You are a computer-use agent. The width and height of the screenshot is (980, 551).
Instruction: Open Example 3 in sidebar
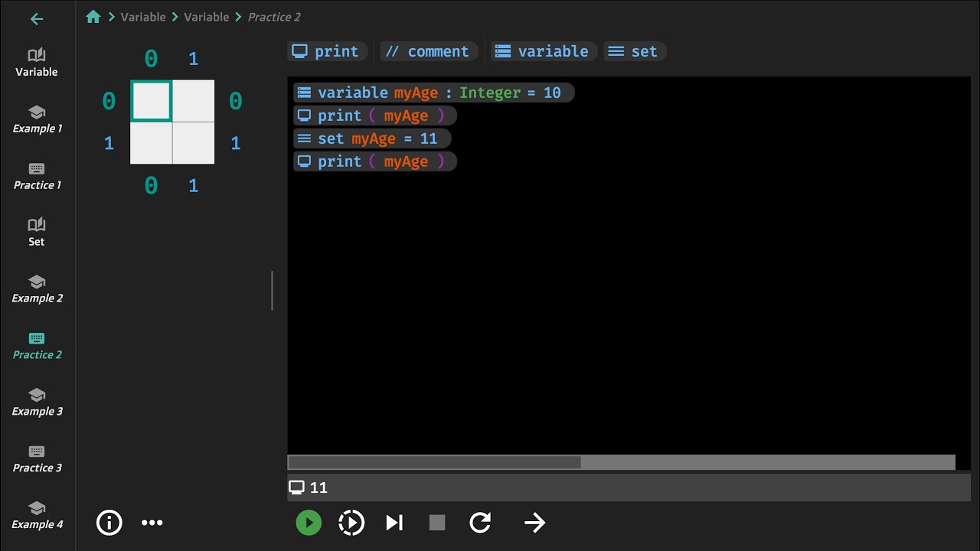pyautogui.click(x=37, y=403)
